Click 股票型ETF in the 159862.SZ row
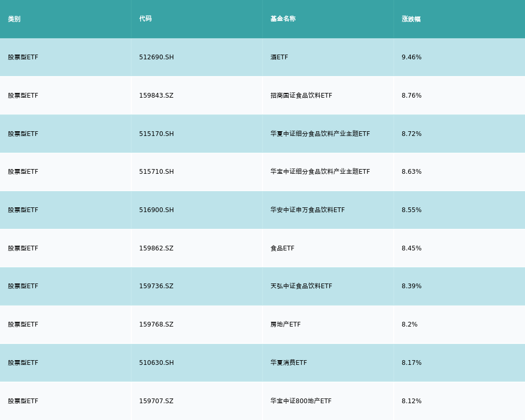Viewport: 525px width, 420px height. click(23, 248)
